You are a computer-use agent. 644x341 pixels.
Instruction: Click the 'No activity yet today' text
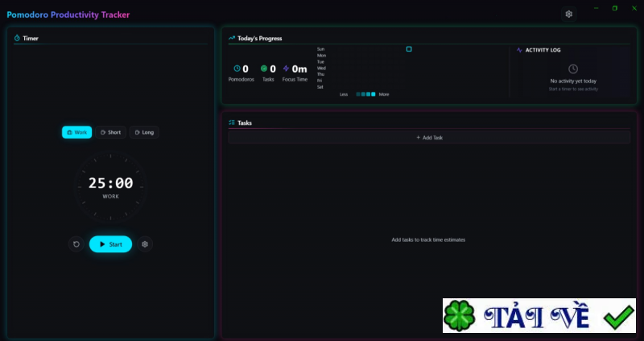pos(573,81)
